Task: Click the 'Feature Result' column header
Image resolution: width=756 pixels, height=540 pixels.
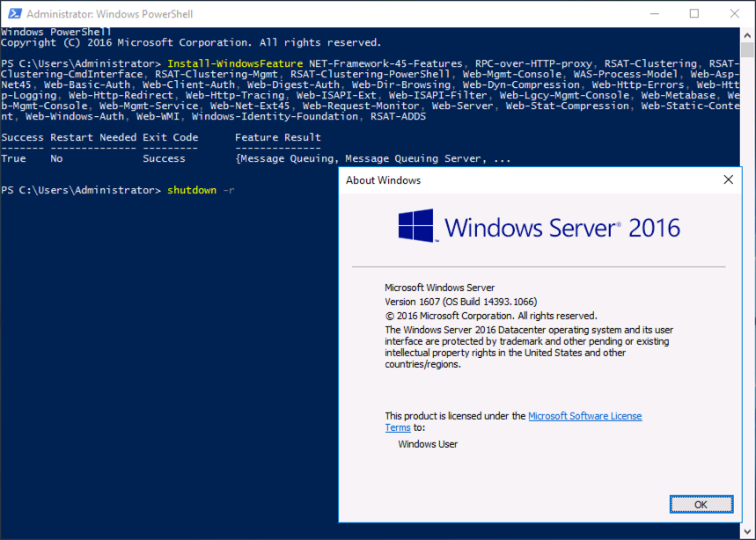Action: tap(278, 137)
